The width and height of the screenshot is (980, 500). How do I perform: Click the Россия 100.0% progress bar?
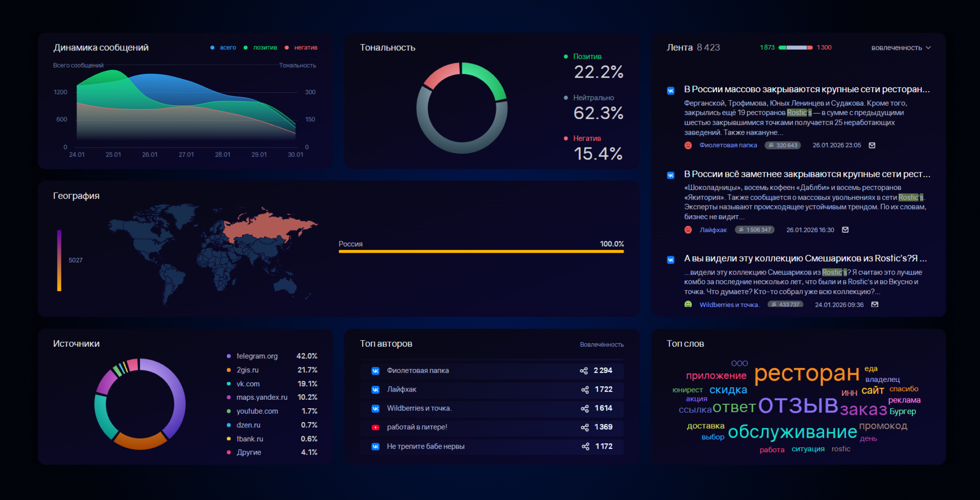pos(481,251)
